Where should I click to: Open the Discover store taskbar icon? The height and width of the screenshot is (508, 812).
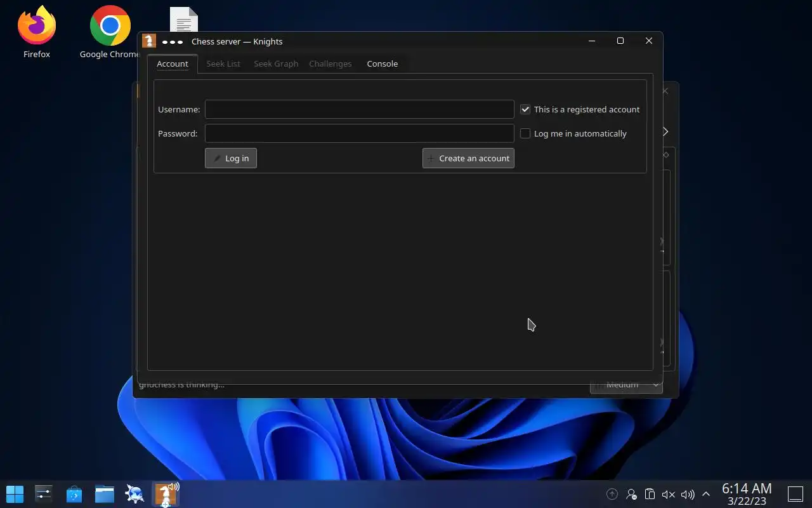click(74, 494)
